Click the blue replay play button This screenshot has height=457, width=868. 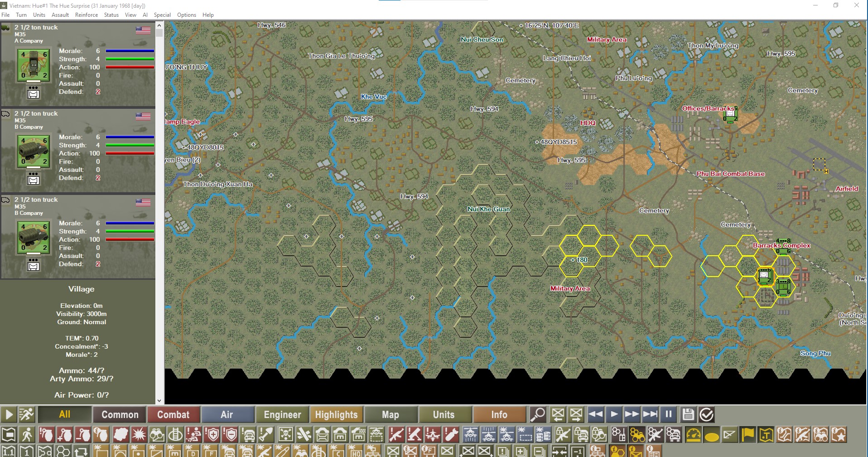point(614,414)
